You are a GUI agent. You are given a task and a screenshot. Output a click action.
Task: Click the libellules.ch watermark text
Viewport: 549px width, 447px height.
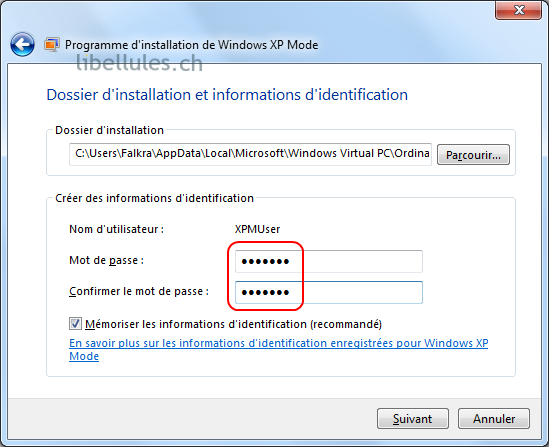coord(139,63)
